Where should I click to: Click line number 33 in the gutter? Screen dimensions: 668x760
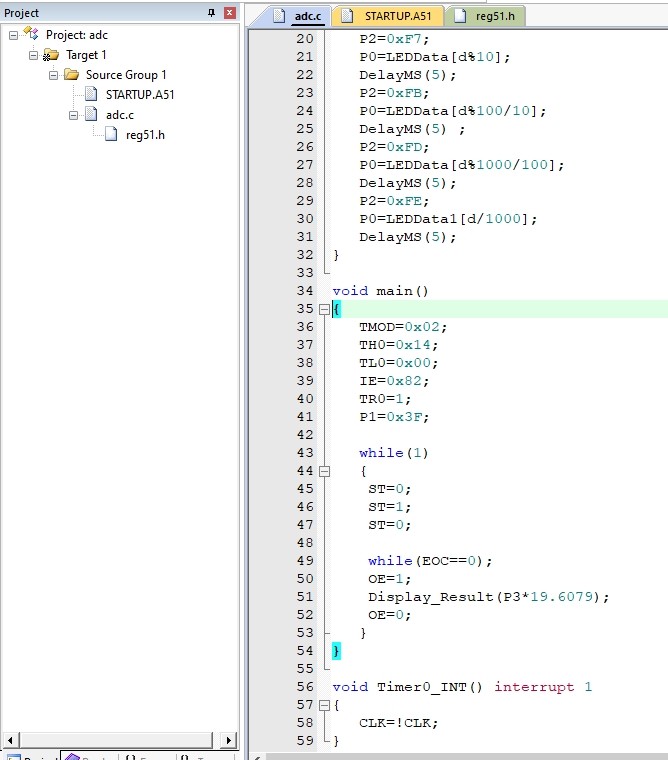[x=305, y=273]
